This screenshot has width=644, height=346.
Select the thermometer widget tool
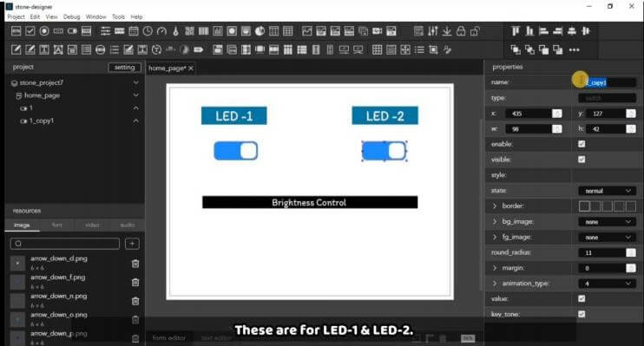(x=176, y=31)
